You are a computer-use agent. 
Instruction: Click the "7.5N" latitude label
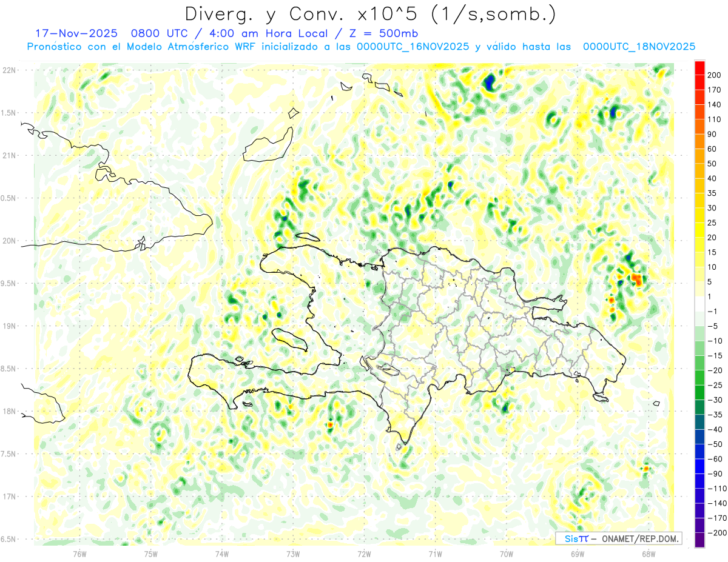pos(9,454)
